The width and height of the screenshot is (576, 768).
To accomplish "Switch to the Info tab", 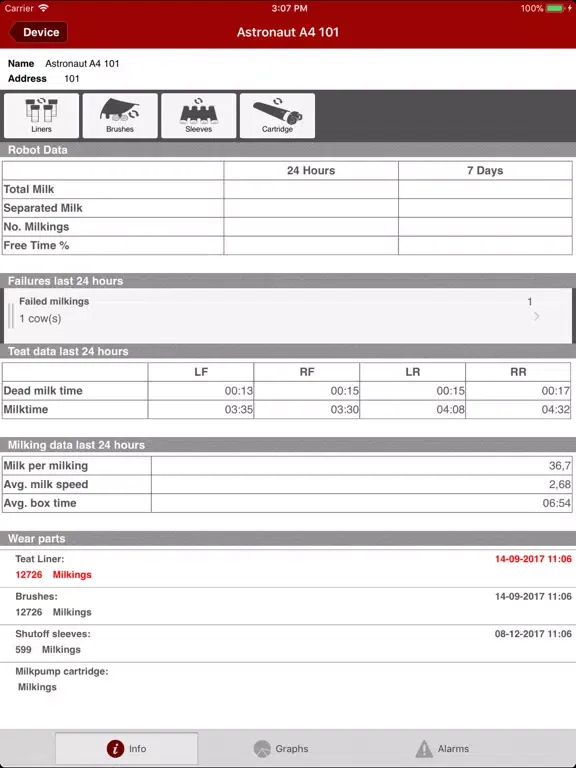I will coord(126,748).
